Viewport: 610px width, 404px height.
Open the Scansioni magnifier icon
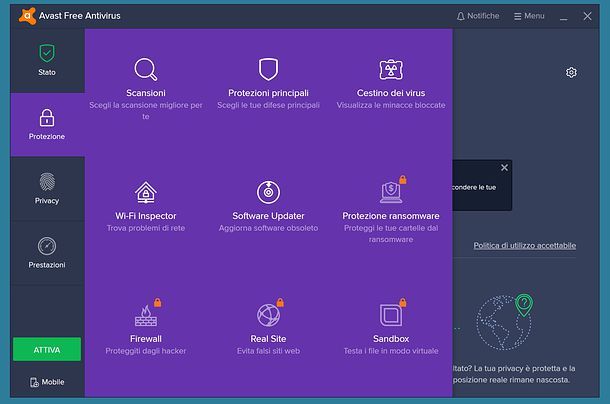tap(146, 69)
